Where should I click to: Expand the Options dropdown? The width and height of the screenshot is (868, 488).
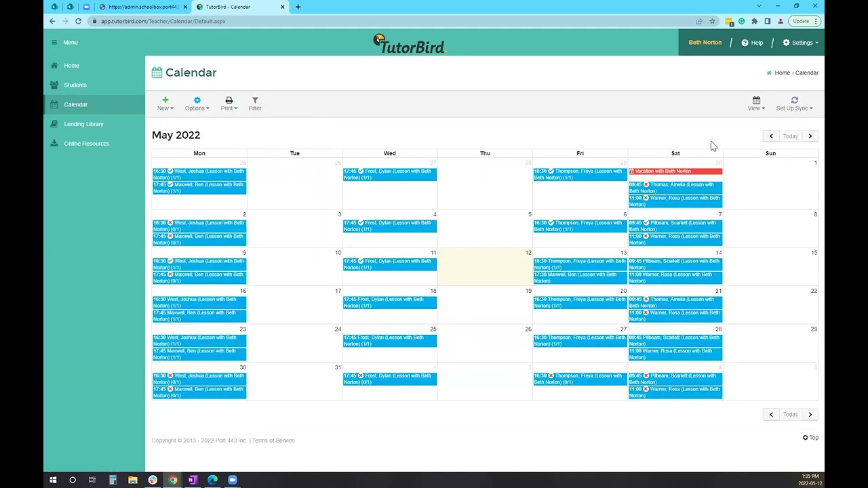tap(197, 104)
